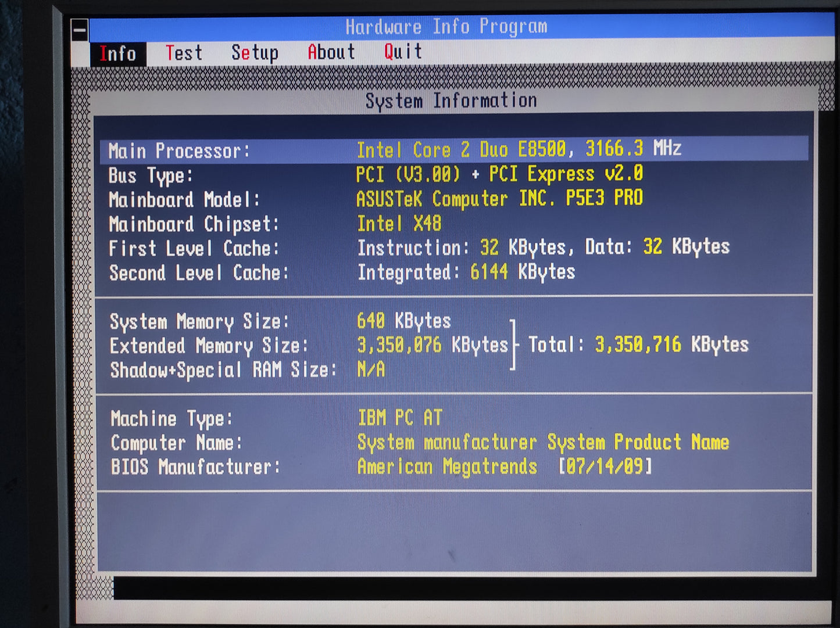Click the Hardware Info Program title bar
840x628 pixels.
coord(446,27)
